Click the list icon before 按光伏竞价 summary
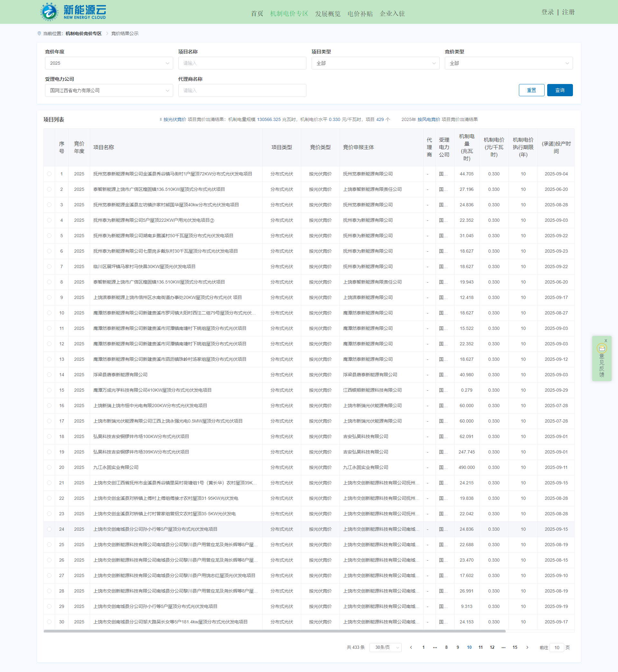The width and height of the screenshot is (618, 672). coord(161,119)
